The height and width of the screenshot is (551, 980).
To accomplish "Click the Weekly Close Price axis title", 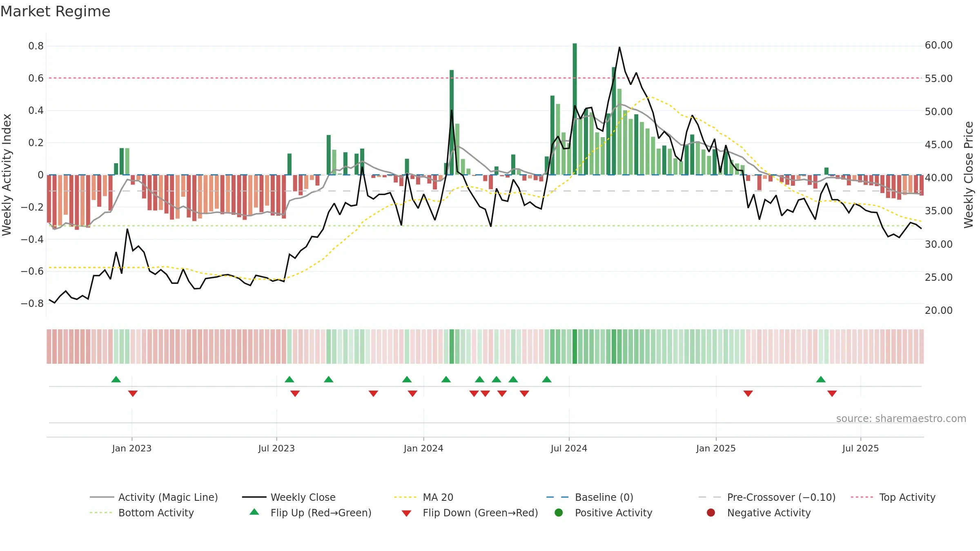I will coord(969,175).
